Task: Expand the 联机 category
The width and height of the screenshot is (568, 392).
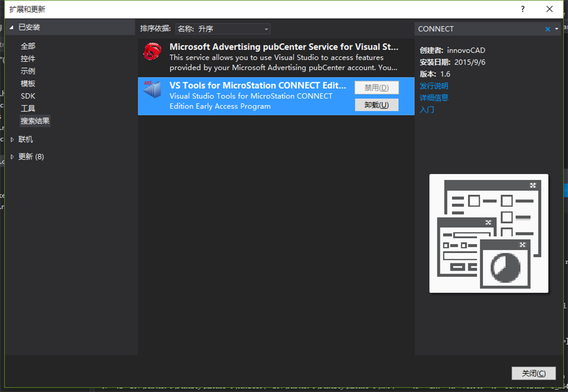Action: pyautogui.click(x=12, y=140)
